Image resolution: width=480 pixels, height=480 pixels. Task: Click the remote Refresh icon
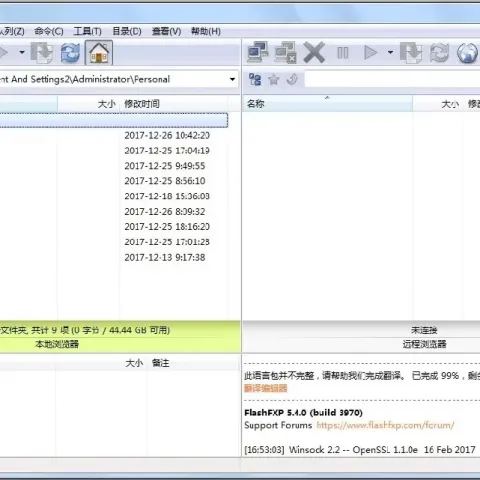pyautogui.click(x=439, y=52)
